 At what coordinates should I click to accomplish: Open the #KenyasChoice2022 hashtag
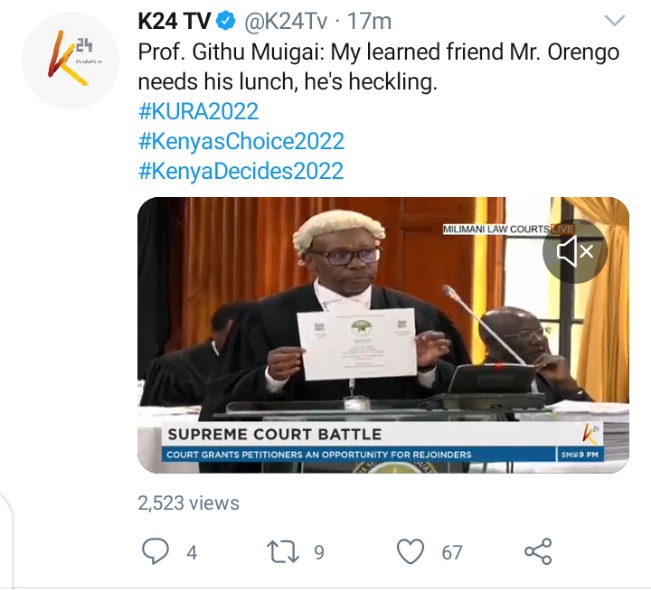pyautogui.click(x=241, y=141)
